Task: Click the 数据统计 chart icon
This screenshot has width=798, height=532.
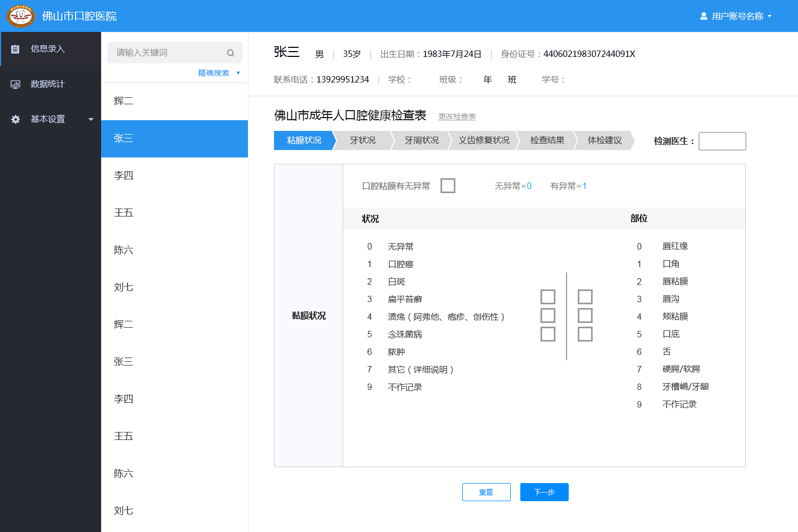Action: tap(15, 84)
